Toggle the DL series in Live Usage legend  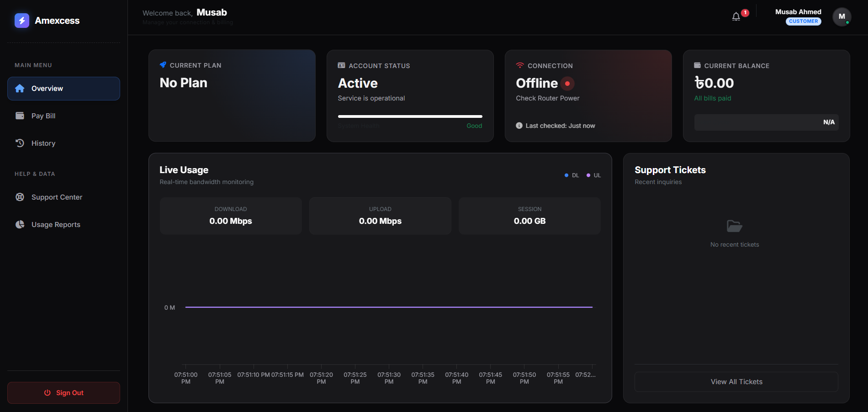coord(571,175)
